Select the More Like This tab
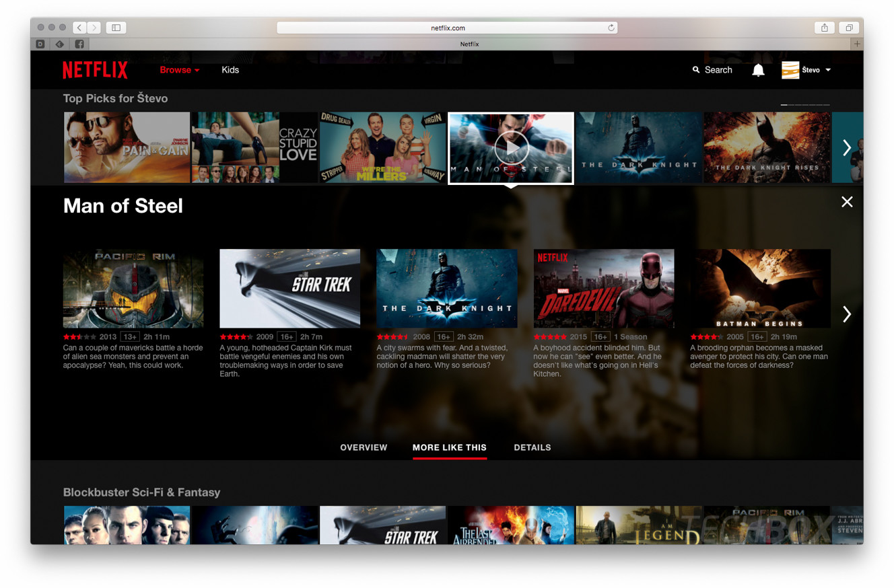The height and width of the screenshot is (588, 894). point(450,447)
